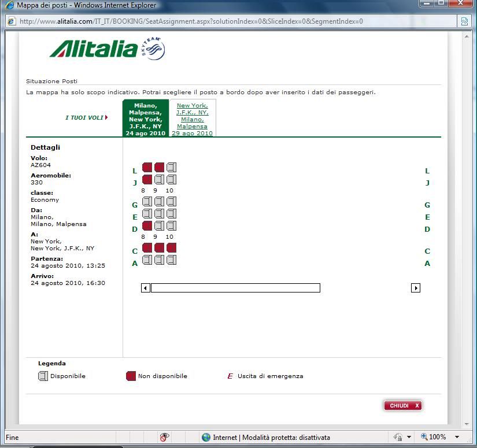Click the popup blocker status bar icon
Image resolution: width=477 pixels, height=448 pixels.
click(164, 438)
